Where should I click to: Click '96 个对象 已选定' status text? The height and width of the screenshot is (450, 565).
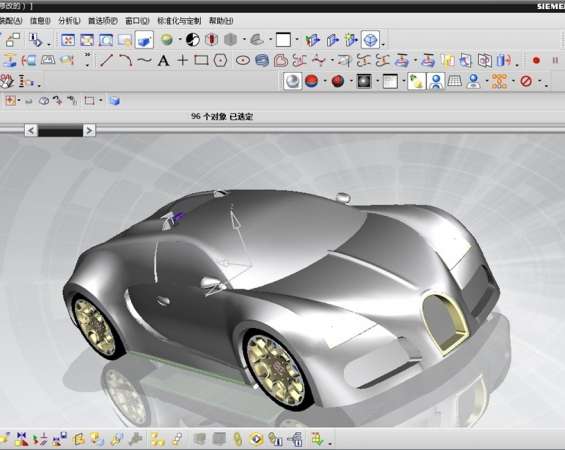[x=222, y=116]
